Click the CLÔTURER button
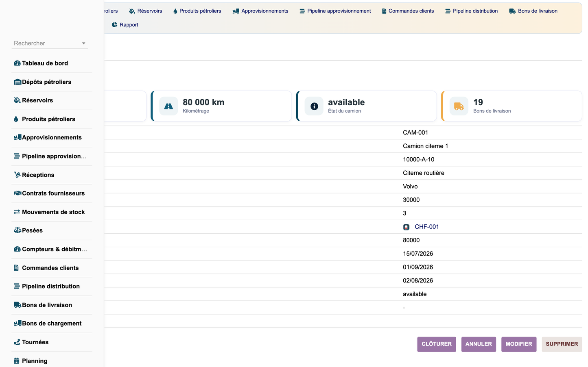588x367 pixels. click(x=437, y=344)
